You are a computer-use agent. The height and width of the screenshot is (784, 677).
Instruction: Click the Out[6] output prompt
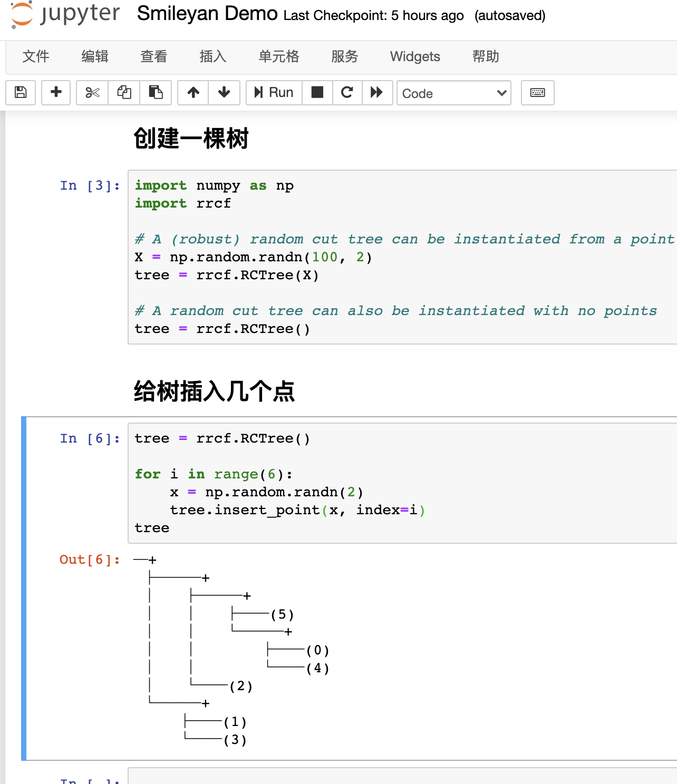click(90, 560)
